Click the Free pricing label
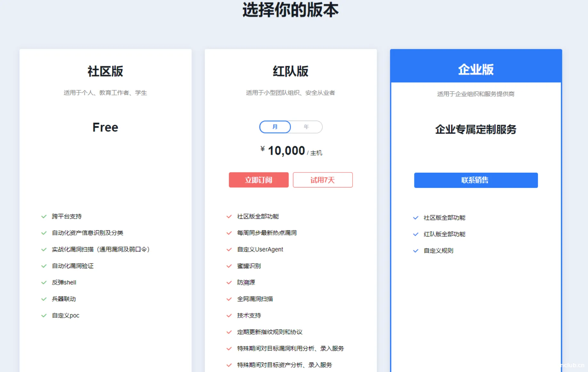 click(105, 127)
